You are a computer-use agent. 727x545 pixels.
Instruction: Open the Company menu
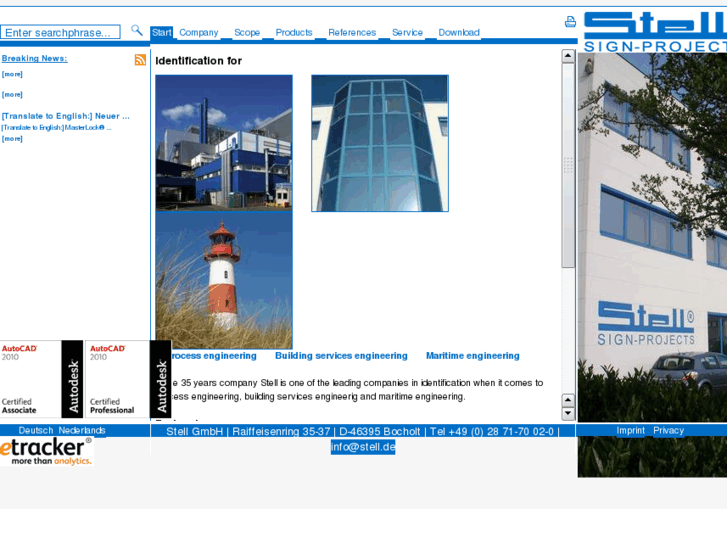(x=199, y=32)
